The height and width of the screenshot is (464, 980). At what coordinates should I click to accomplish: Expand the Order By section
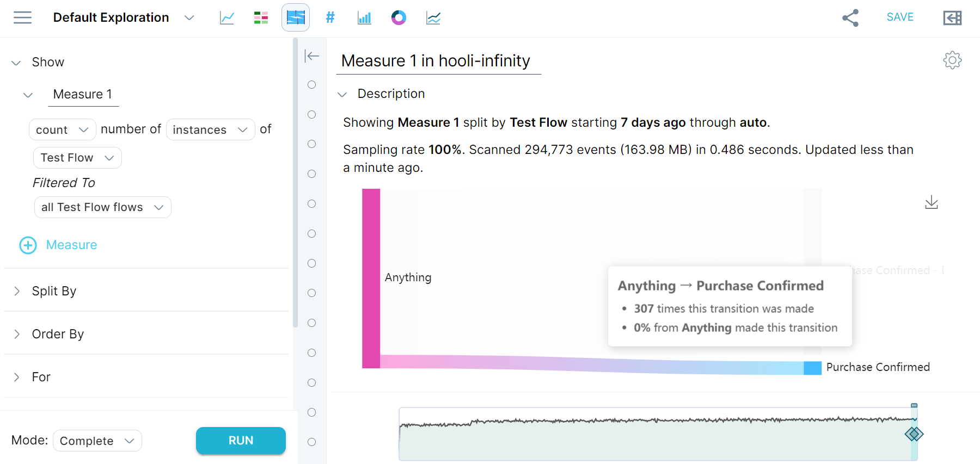pos(57,334)
